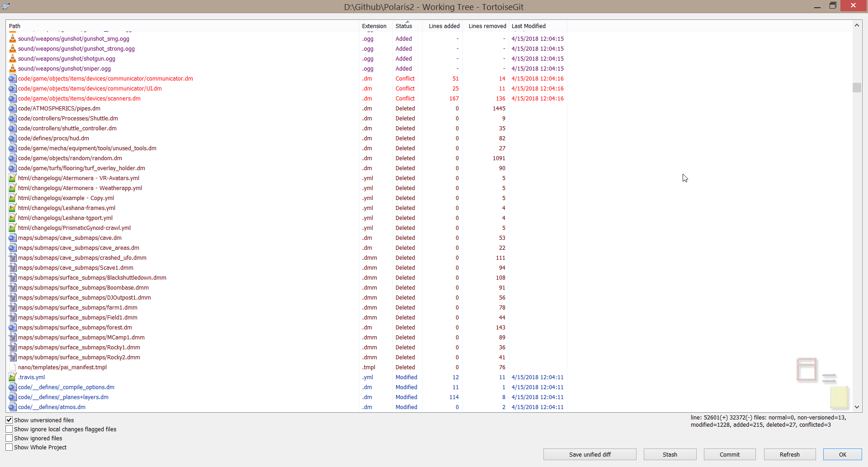Click the icon next to scanners.dm
Screen dimensions: 868x467
(13, 99)
